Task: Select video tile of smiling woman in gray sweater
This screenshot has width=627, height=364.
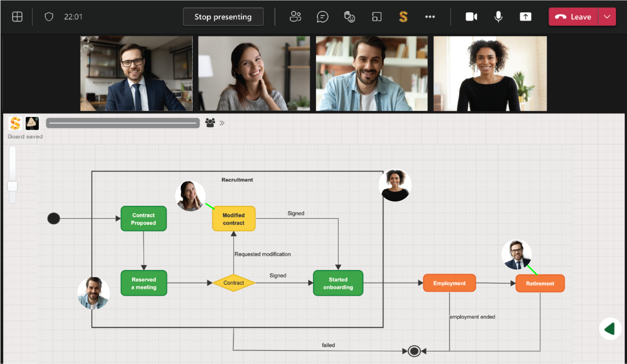Action: coord(254,74)
